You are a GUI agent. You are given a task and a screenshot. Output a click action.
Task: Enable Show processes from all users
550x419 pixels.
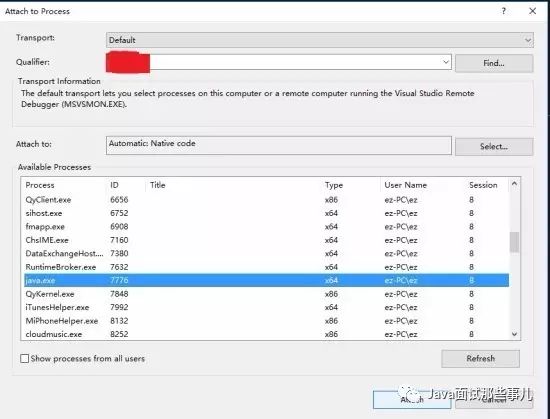point(25,358)
